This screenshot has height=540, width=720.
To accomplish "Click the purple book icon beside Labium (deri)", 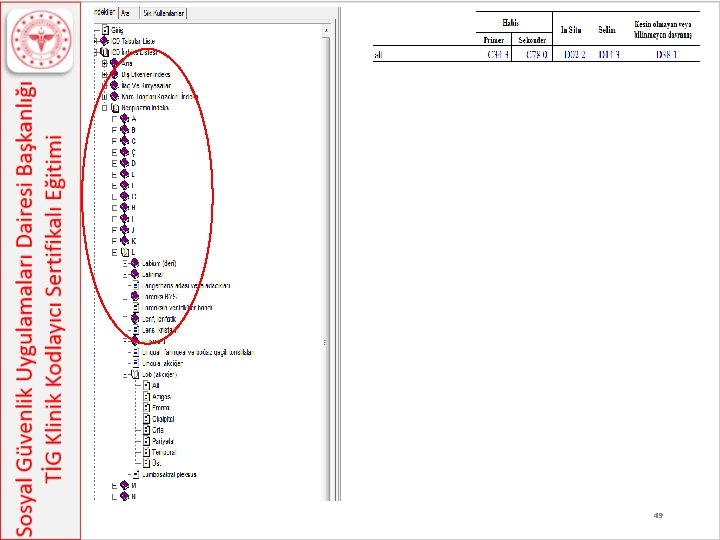I will [x=135, y=263].
